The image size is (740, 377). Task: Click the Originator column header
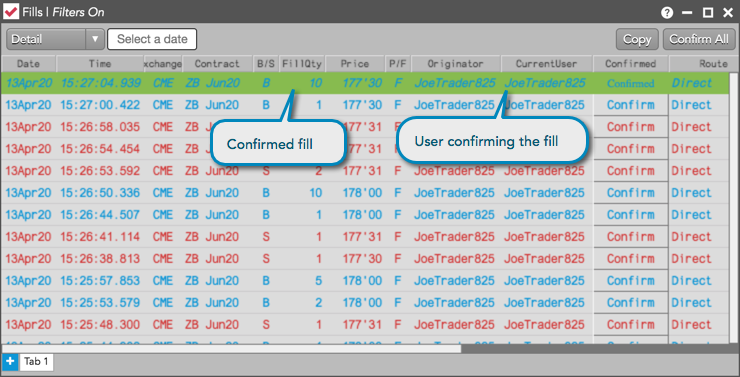pos(455,64)
